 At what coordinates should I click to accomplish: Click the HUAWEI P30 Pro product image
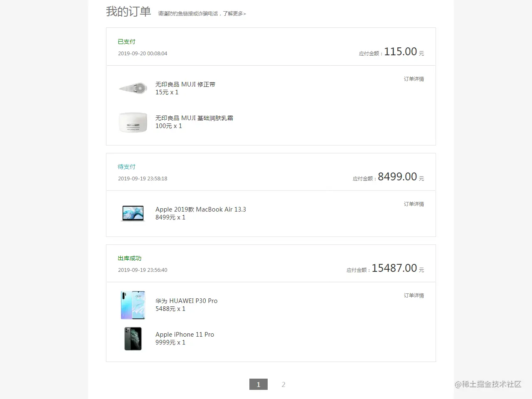[133, 305]
